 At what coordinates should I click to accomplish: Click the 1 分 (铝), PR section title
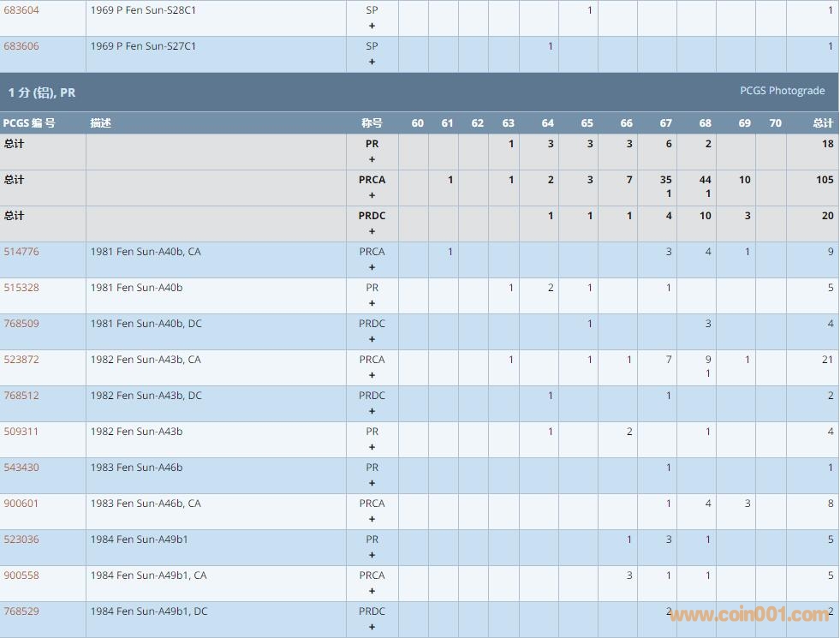click(42, 92)
